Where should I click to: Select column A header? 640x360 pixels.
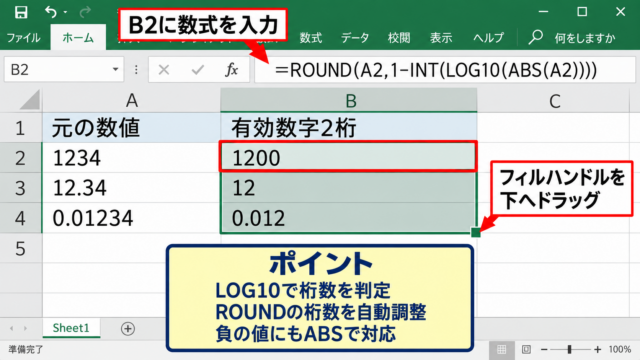(x=131, y=100)
